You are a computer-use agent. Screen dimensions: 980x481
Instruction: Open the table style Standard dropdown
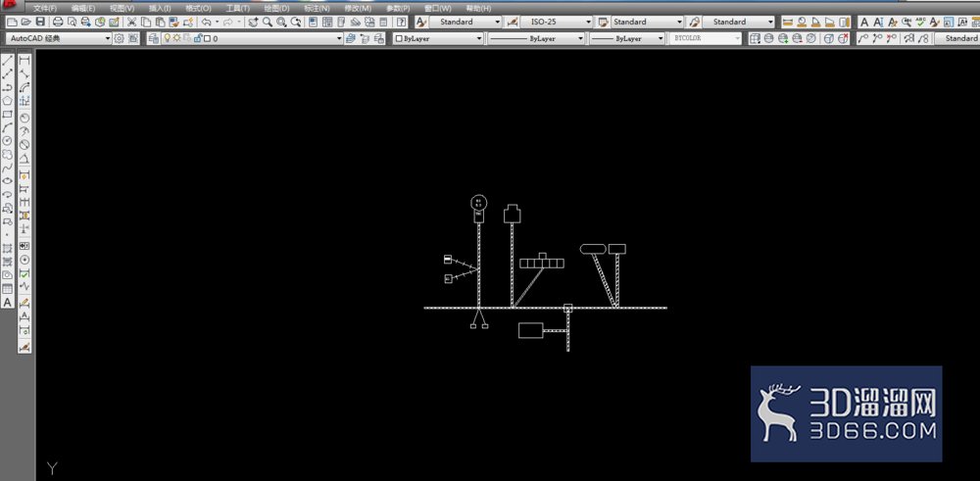tap(648, 22)
